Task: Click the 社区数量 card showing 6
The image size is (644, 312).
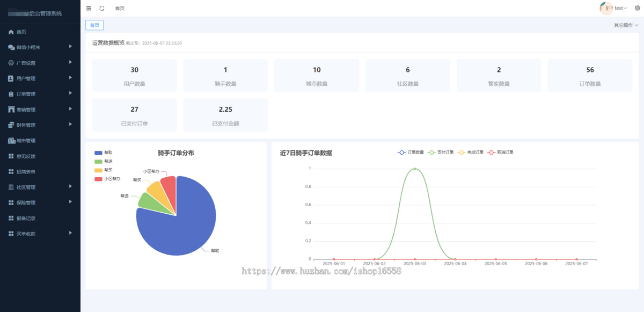Action: (x=408, y=75)
